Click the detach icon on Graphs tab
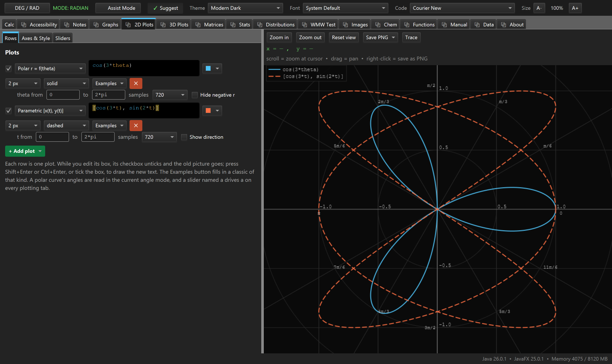This screenshot has width=612, height=364. pyautogui.click(x=96, y=25)
